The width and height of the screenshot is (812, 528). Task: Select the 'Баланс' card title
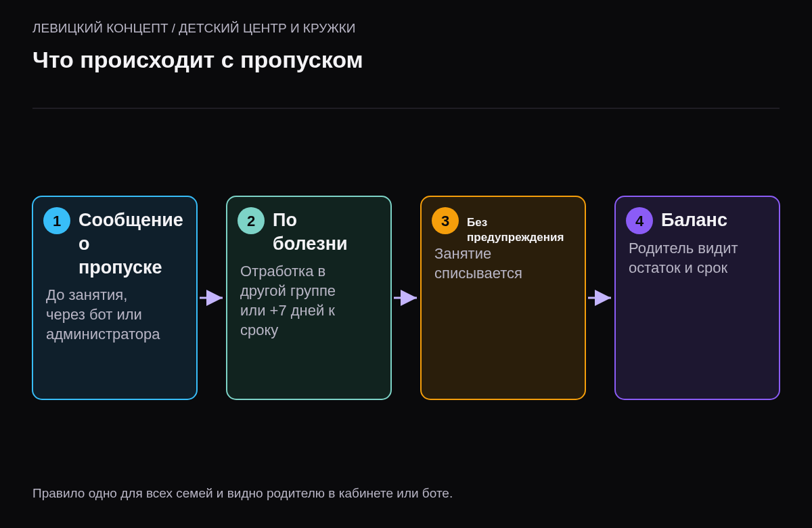click(694, 220)
